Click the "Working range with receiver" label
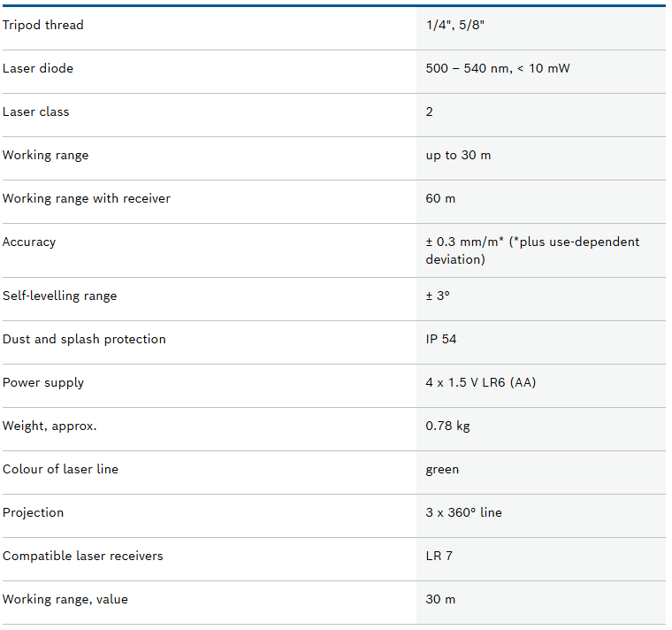 tap(87, 199)
